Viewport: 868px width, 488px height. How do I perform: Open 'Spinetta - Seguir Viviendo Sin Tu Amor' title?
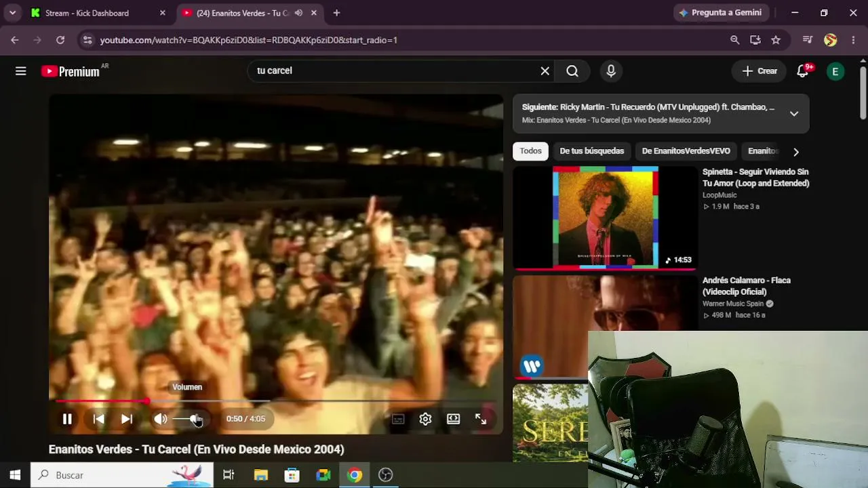[756, 178]
